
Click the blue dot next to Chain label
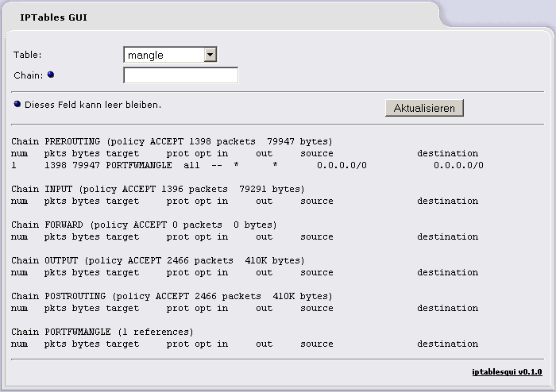pyautogui.click(x=51, y=75)
